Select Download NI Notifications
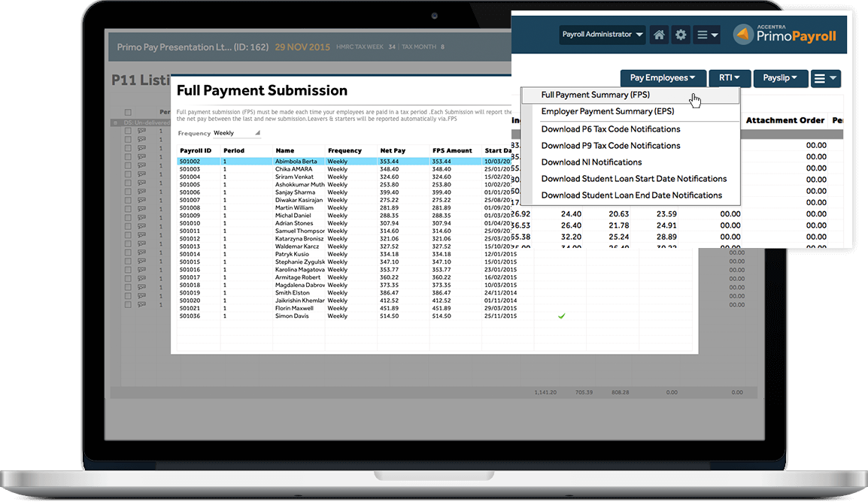The image size is (868, 502). tap(591, 162)
